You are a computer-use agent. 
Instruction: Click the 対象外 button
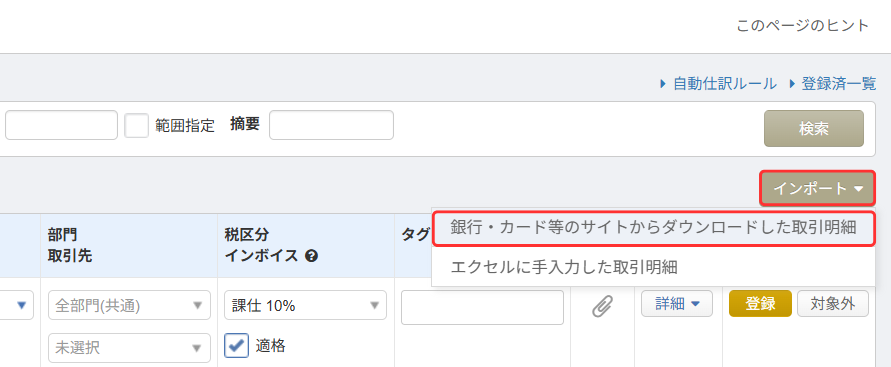point(833,304)
